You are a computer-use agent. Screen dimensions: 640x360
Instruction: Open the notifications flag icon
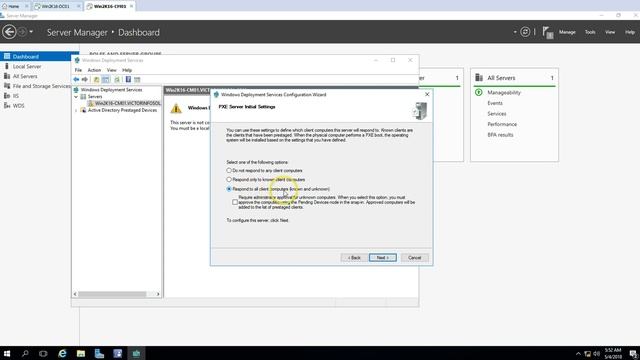[x=548, y=32]
